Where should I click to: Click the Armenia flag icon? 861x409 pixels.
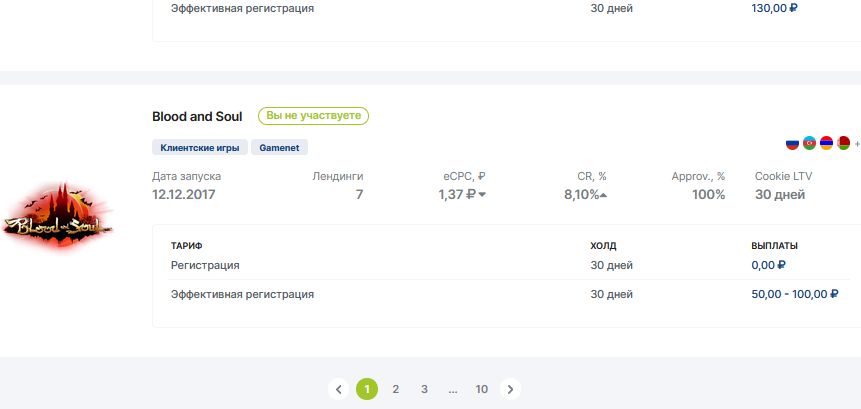pos(826,143)
